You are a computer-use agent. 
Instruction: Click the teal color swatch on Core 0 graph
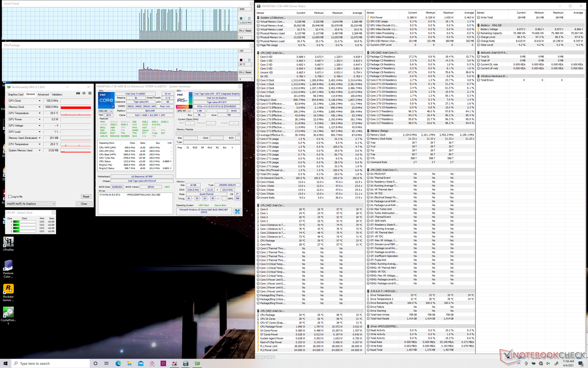pyautogui.click(x=241, y=18)
